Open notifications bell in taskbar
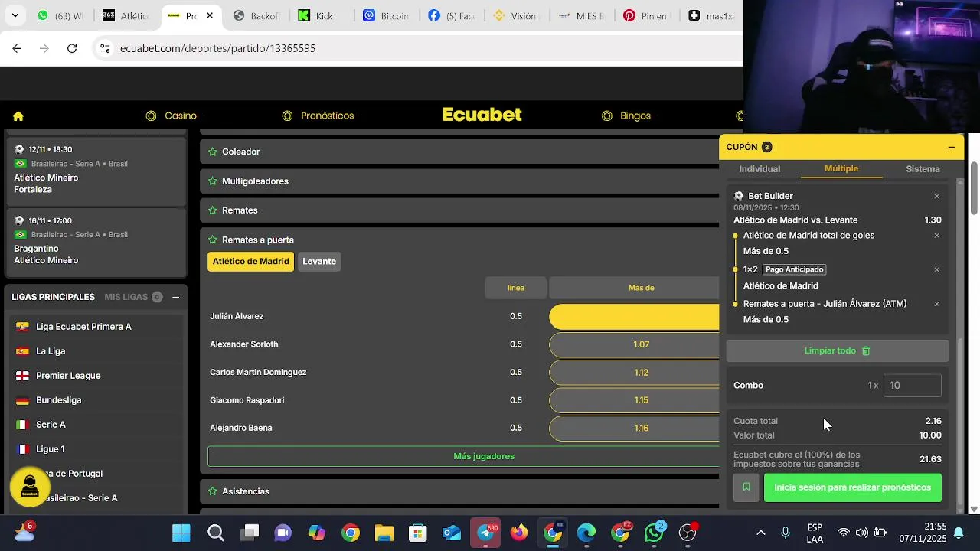This screenshot has width=980, height=551. [958, 533]
